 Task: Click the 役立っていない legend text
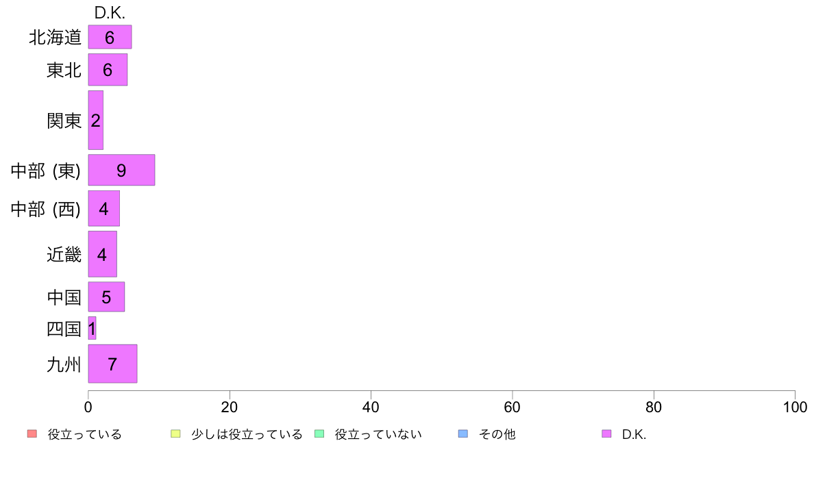378,434
